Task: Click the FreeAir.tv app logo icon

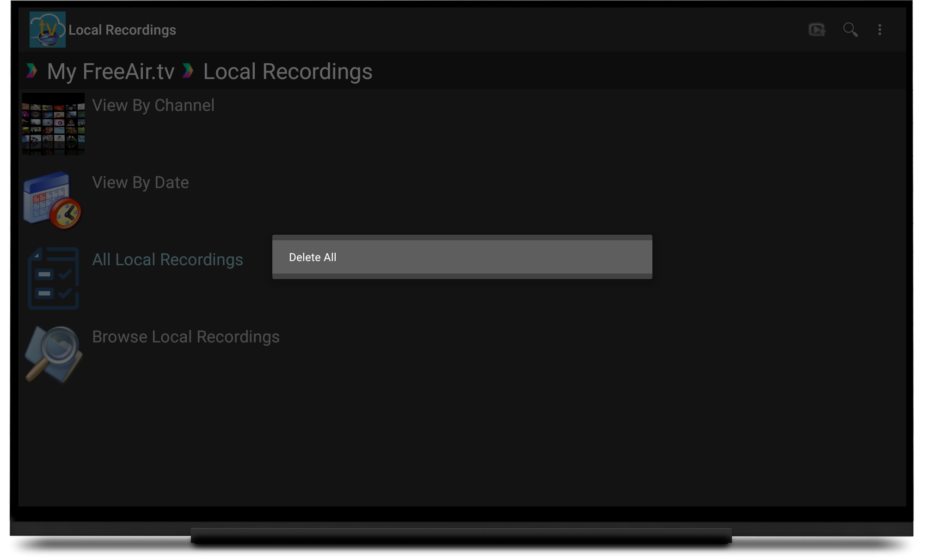Action: coord(47,30)
